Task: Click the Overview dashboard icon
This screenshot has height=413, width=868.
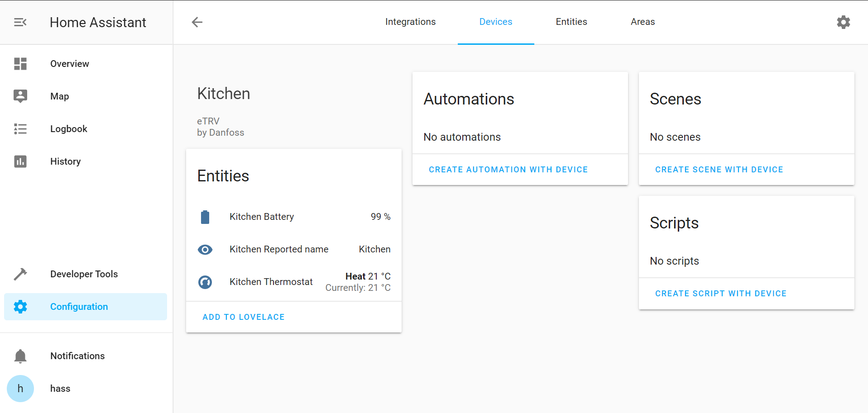Action: tap(20, 64)
